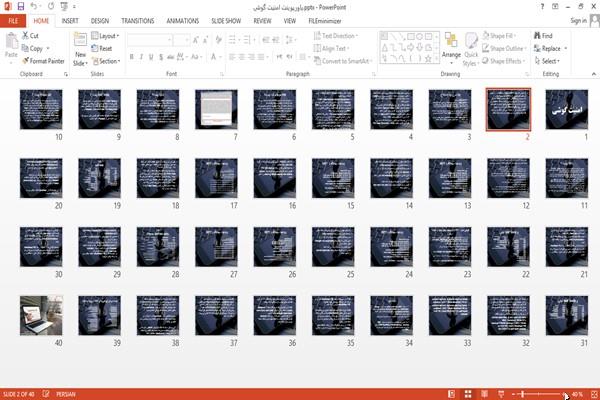Image resolution: width=600 pixels, height=400 pixels.
Task: Undo the last action
Action: pyautogui.click(x=34, y=7)
